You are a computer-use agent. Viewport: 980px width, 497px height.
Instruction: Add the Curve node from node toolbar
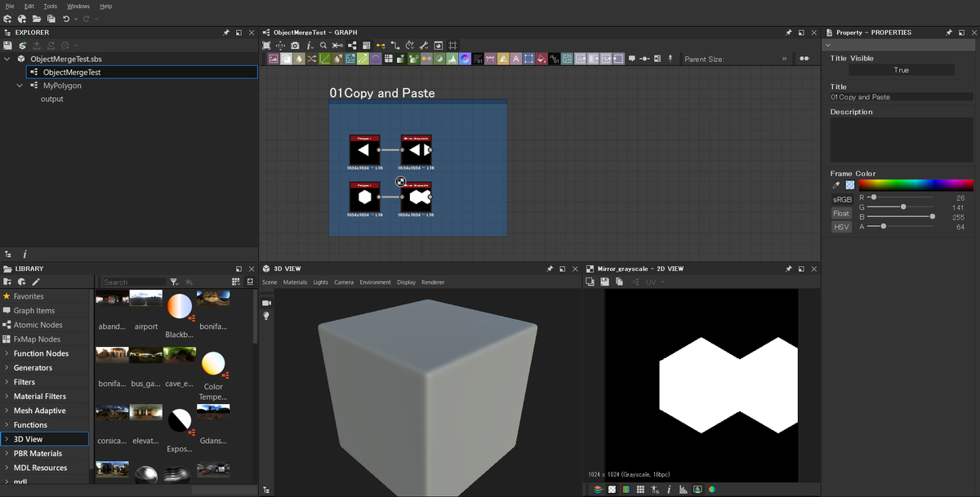324,59
